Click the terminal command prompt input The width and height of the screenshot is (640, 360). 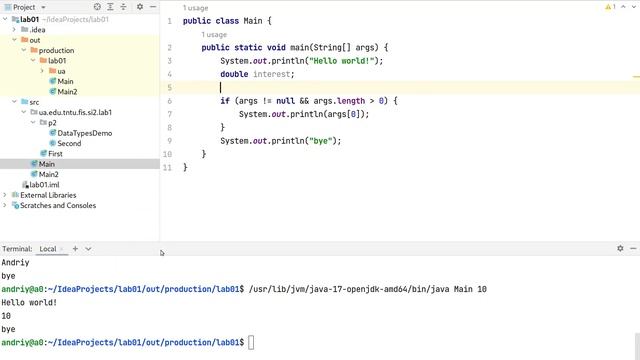pos(251,342)
